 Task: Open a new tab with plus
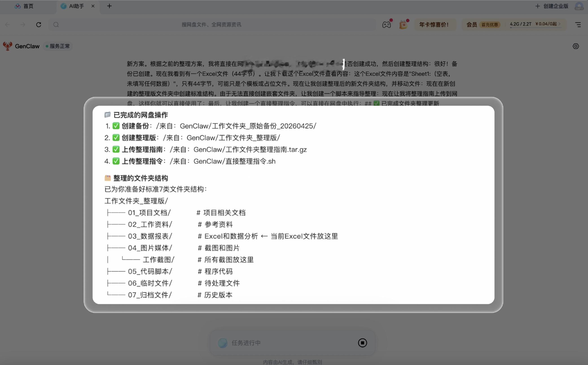click(x=109, y=6)
